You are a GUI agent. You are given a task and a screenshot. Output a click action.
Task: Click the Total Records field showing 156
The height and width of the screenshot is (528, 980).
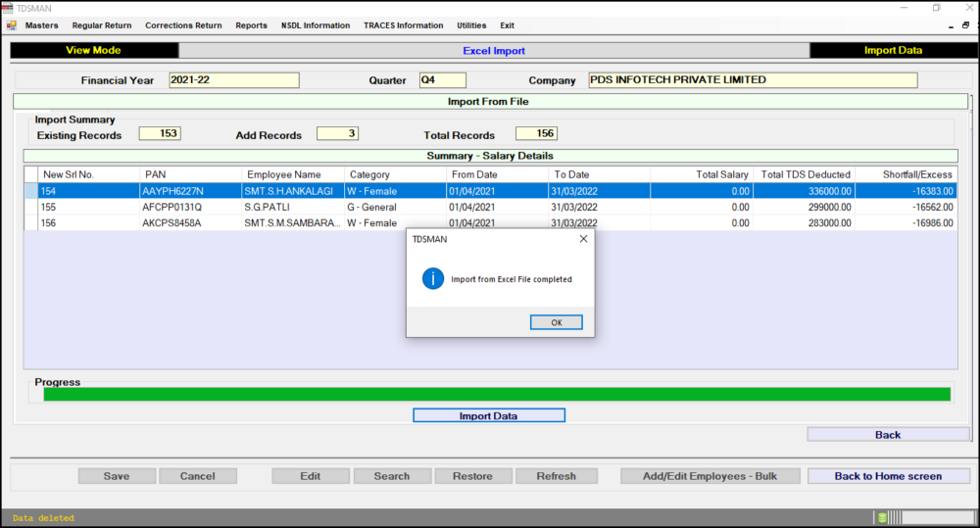click(536, 133)
